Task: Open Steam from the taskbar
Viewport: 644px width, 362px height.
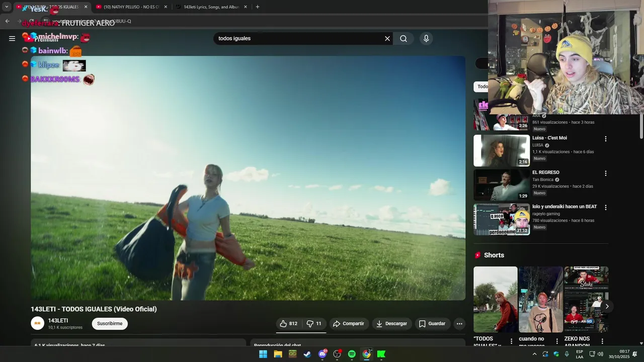Action: 307,354
